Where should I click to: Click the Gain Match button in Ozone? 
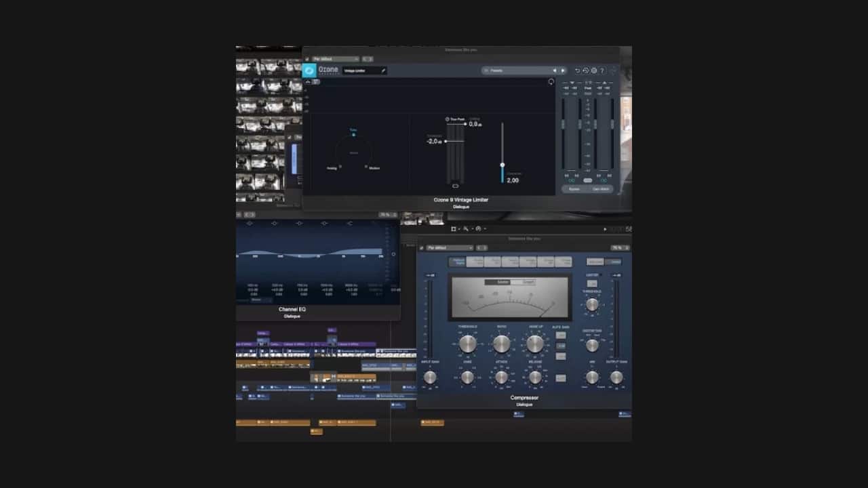coord(601,189)
